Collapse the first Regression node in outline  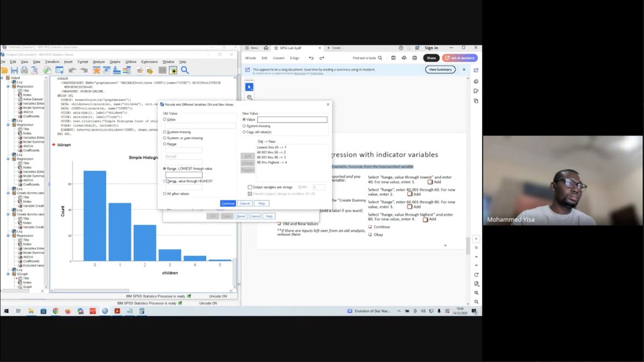[8, 86]
